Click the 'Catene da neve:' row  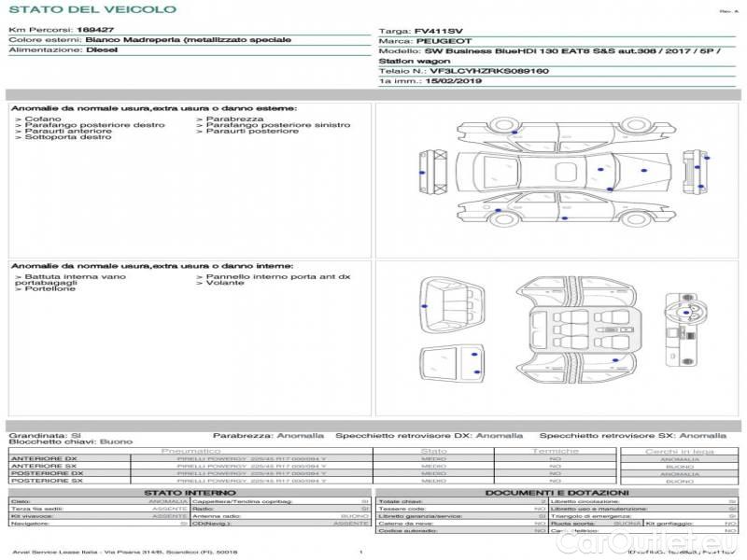tap(461, 524)
